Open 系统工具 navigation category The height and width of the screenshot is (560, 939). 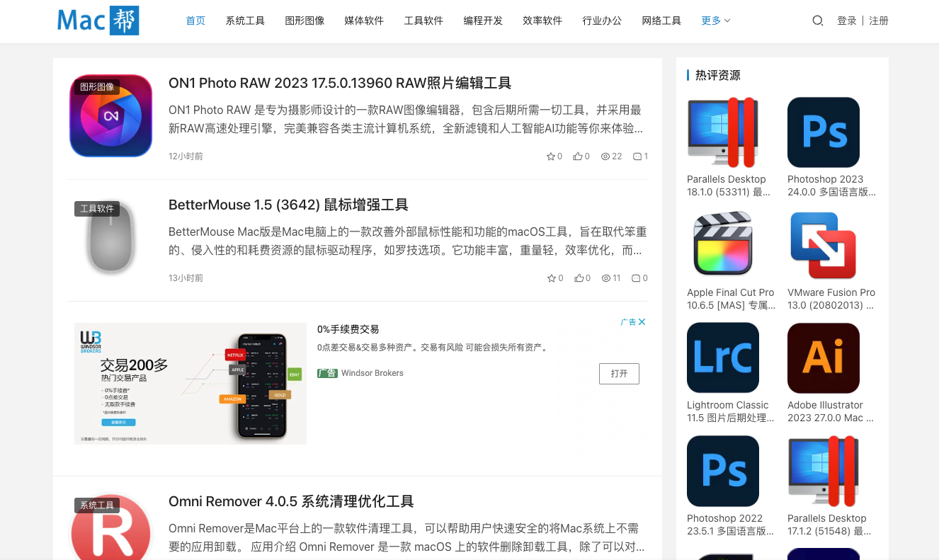point(245,21)
